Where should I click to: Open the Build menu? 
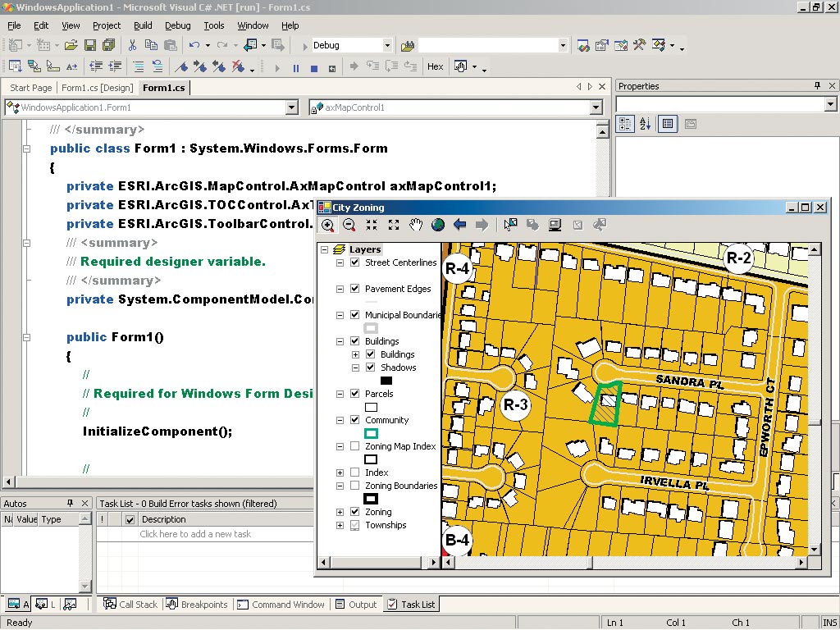click(143, 25)
